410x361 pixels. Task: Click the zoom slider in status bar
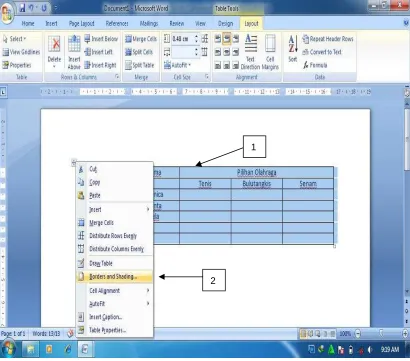[381, 333]
